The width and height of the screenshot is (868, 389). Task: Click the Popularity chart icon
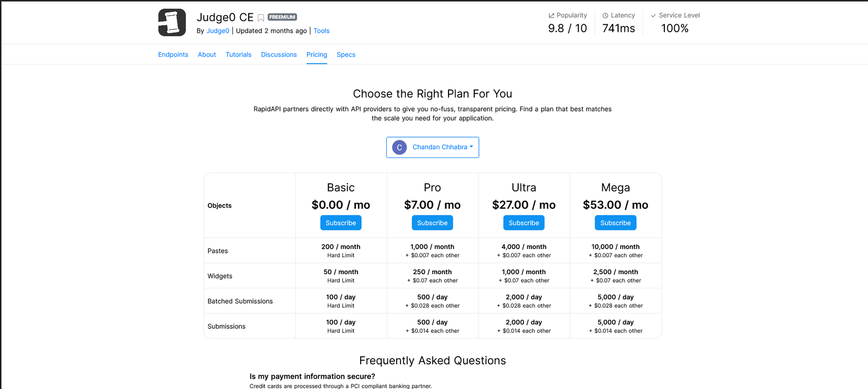click(x=551, y=16)
